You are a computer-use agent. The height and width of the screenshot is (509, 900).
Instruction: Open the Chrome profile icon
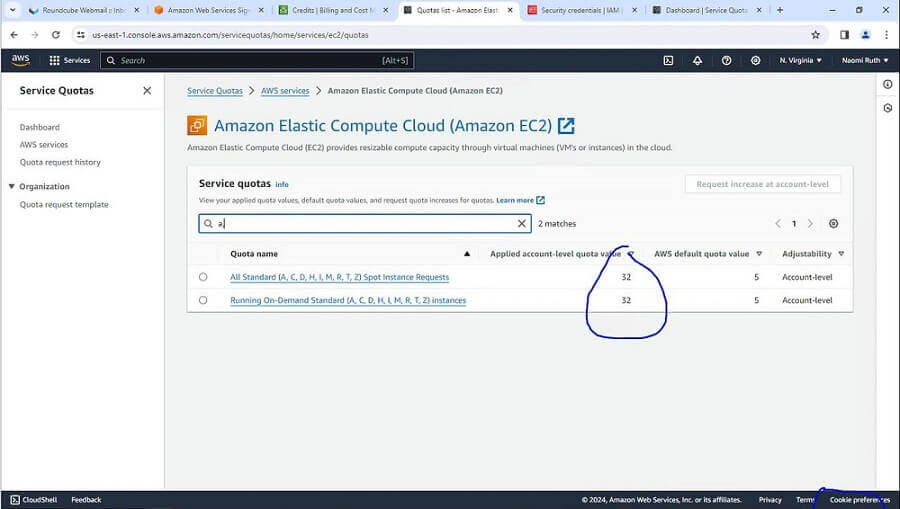tap(866, 35)
